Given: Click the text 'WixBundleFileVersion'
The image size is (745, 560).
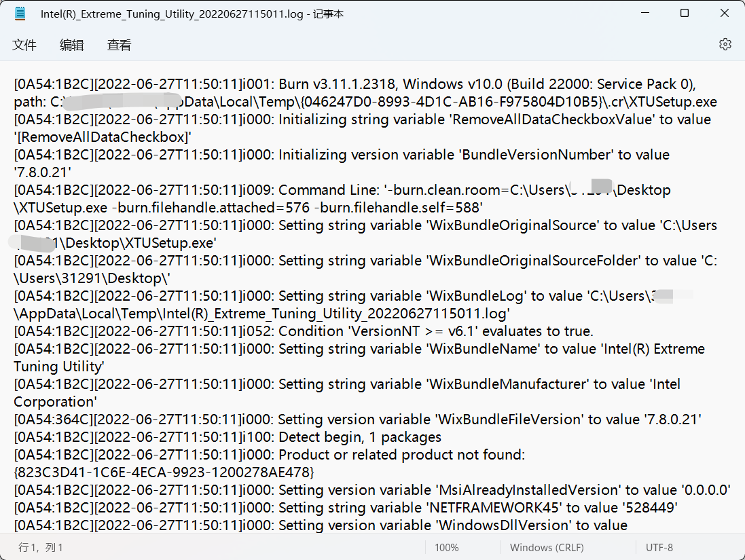Looking at the screenshot, I should tap(509, 419).
